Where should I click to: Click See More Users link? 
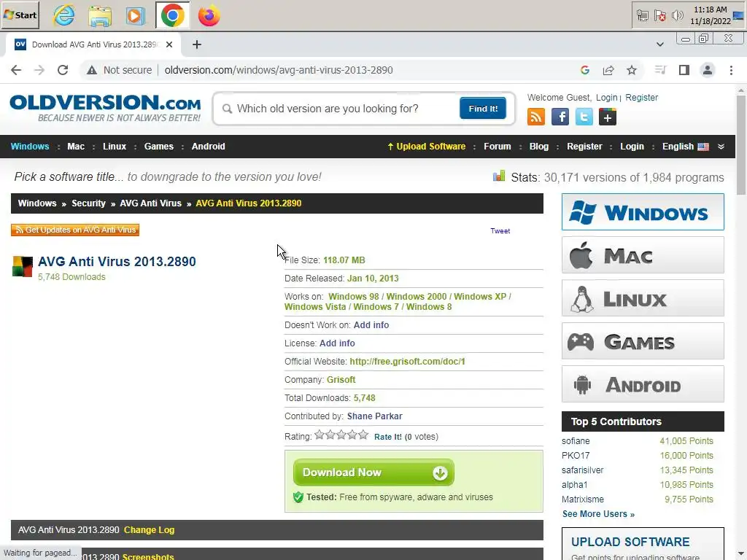pyautogui.click(x=598, y=514)
